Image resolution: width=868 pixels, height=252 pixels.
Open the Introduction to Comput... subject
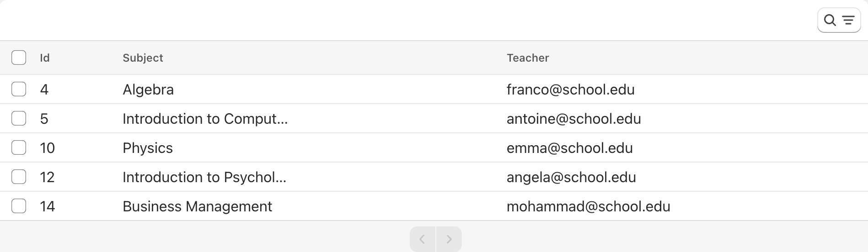click(205, 119)
